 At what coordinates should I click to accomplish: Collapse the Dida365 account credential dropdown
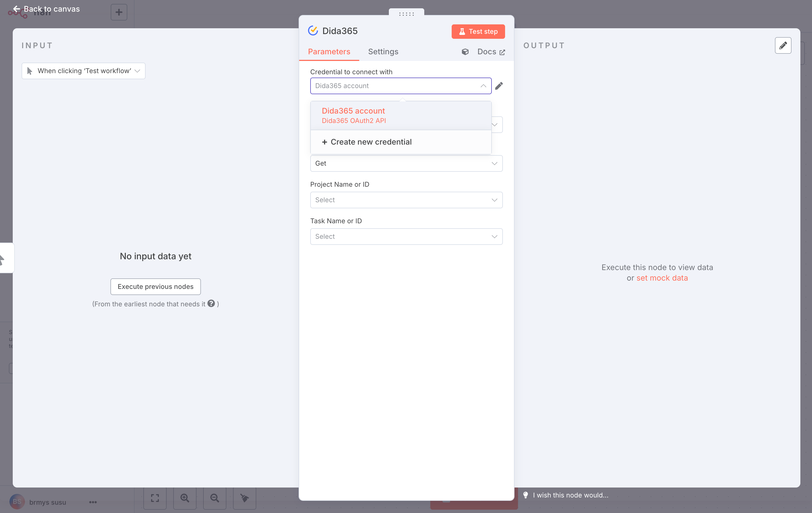click(x=483, y=86)
